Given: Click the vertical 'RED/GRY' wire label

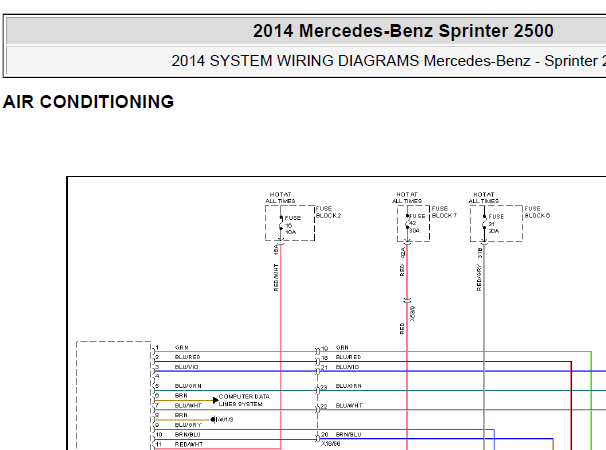Looking at the screenshot, I should coord(479,278).
